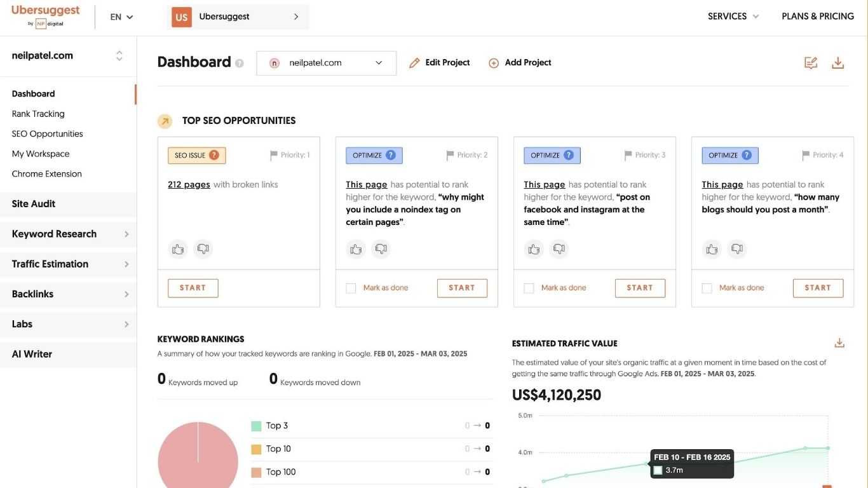Viewport: 868px width, 488px height.
Task: Check Mark as done on Priority 2 card
Action: coord(351,288)
